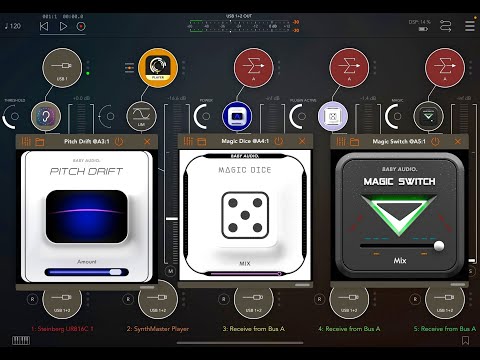Image resolution: width=480 pixels, height=360 pixels.
Task: Click the Pitch Drift blue display screen
Action: [x=87, y=216]
